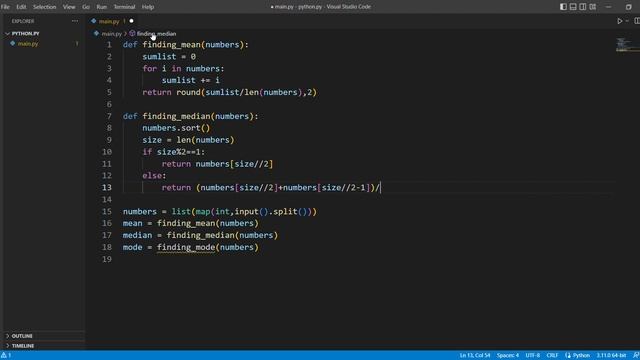Split the editor right
Screen dimensions: 640x360
(637, 21)
